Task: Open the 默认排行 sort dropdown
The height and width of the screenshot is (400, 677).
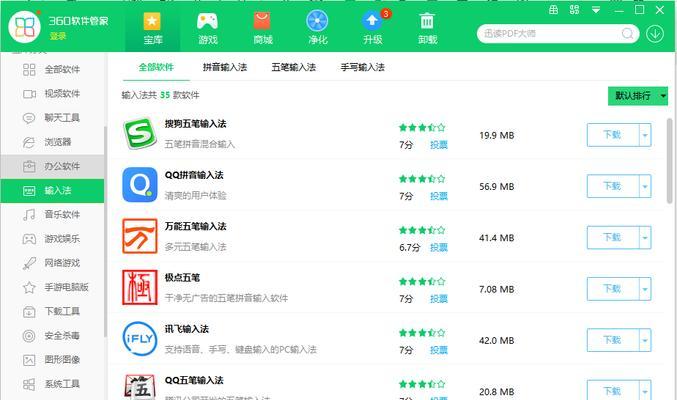Action: click(x=638, y=96)
